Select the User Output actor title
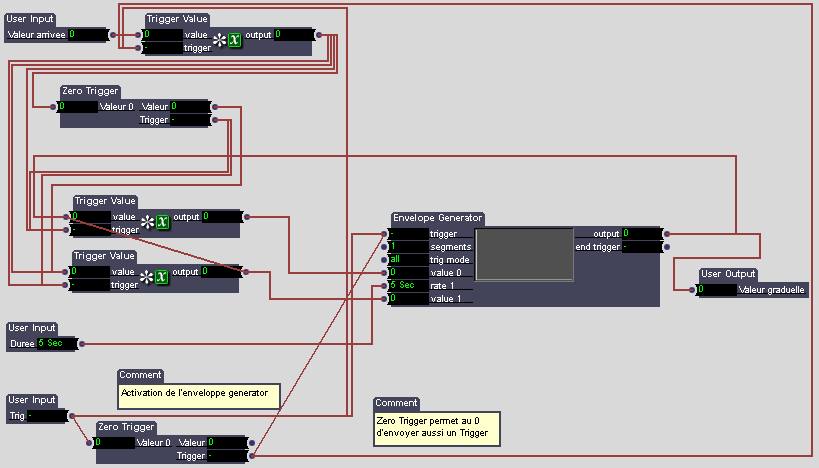Viewport: 819px width, 468px height. click(x=727, y=274)
